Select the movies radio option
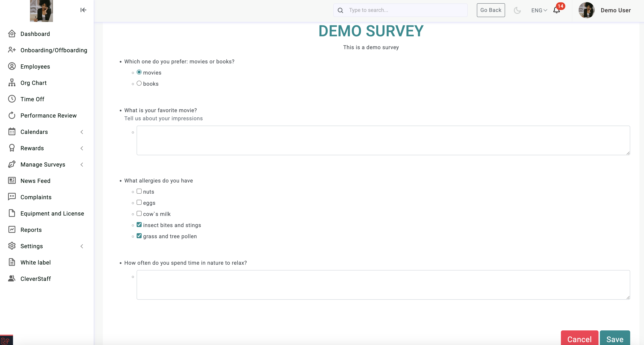The width and height of the screenshot is (644, 345). pyautogui.click(x=139, y=72)
